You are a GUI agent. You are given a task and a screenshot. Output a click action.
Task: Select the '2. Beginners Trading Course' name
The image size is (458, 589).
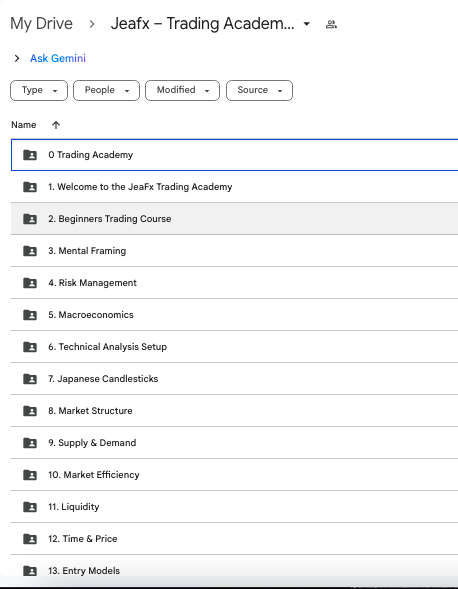pos(110,219)
